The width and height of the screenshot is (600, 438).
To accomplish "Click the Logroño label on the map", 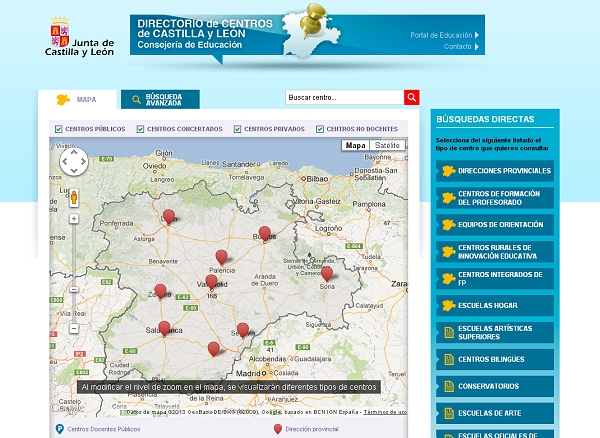I will pos(328,228).
